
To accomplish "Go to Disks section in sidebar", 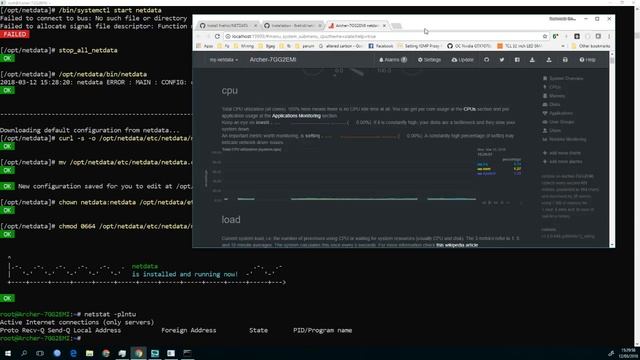I will point(551,104).
